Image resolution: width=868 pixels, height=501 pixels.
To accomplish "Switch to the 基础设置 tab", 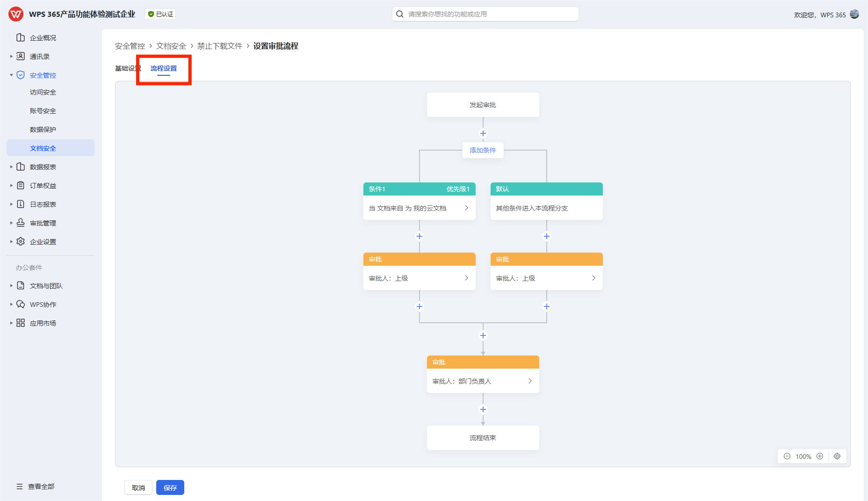I will pos(125,68).
